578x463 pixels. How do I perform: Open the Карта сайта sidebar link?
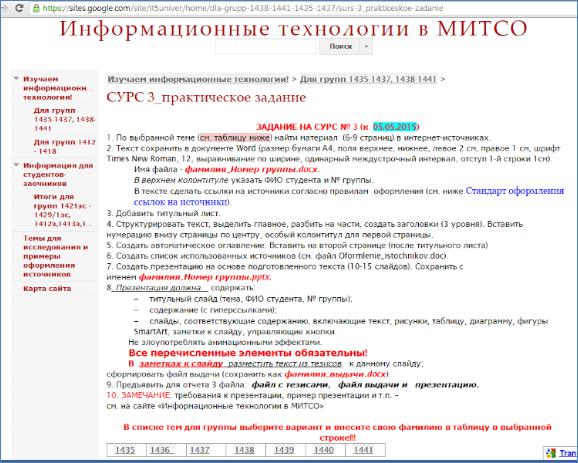47,289
